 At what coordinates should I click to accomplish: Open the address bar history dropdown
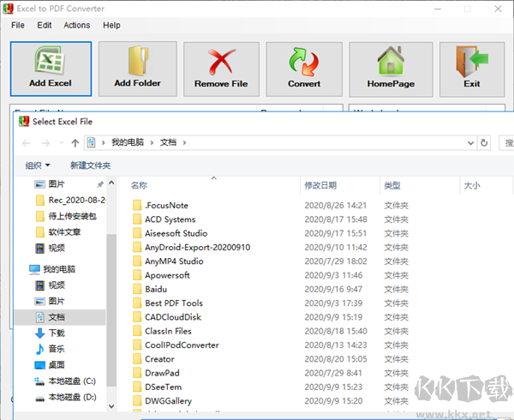point(469,143)
